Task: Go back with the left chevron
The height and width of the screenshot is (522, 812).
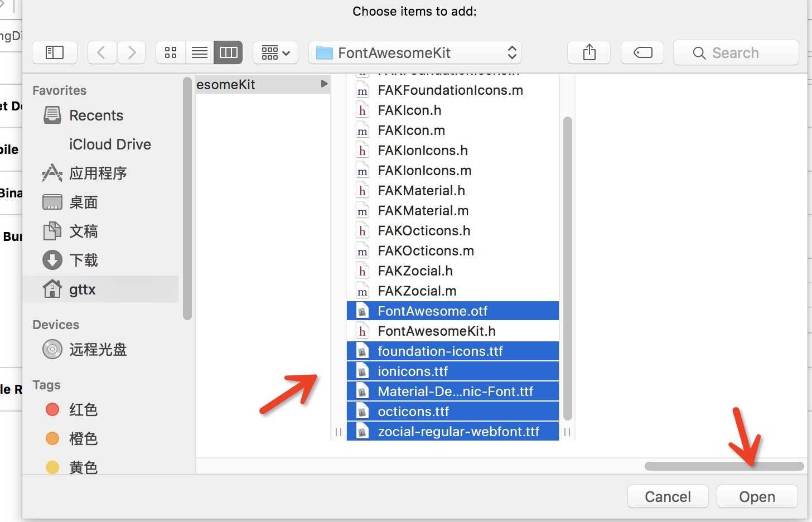Action: pyautogui.click(x=101, y=53)
